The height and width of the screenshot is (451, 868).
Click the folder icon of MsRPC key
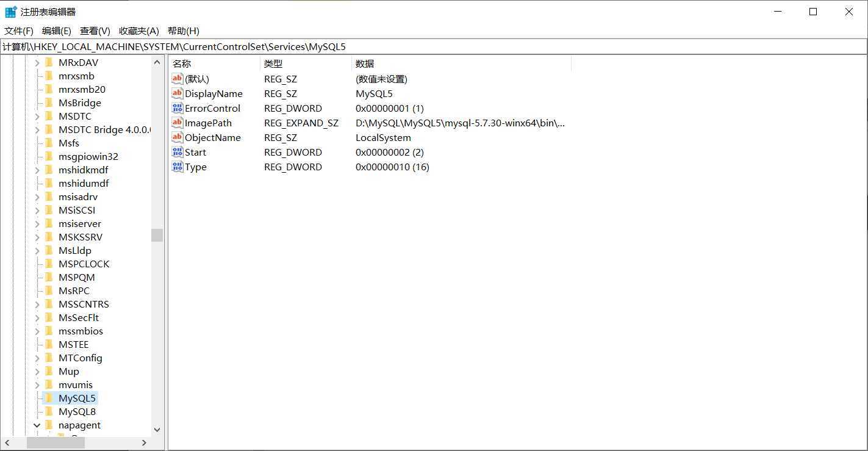tap(49, 290)
